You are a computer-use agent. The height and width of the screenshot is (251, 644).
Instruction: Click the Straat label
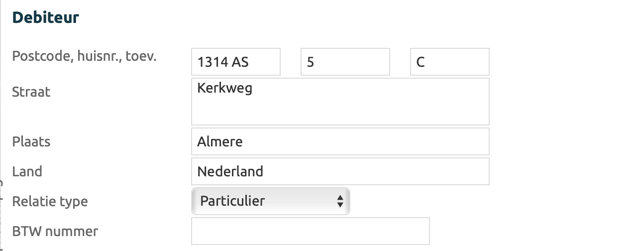tap(31, 92)
